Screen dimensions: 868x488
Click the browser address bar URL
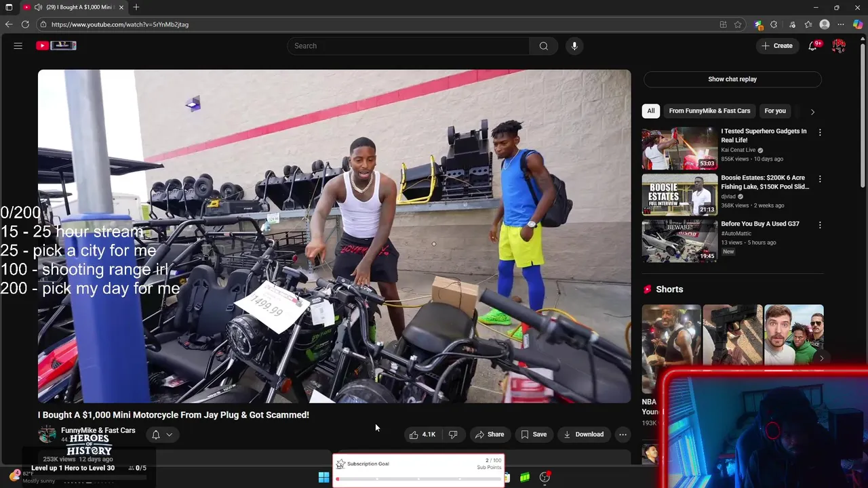(120, 24)
